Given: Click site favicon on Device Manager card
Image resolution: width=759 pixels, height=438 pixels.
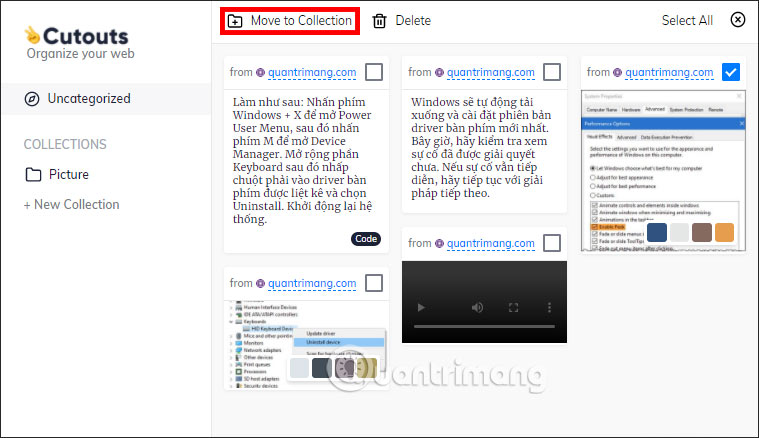Looking at the screenshot, I should (x=260, y=284).
